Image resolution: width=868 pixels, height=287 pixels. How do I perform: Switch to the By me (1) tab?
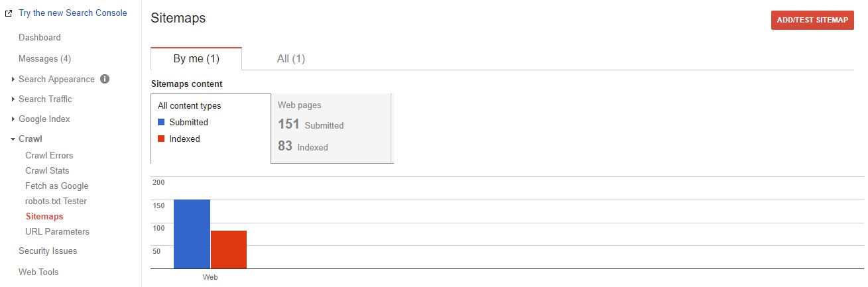(196, 58)
